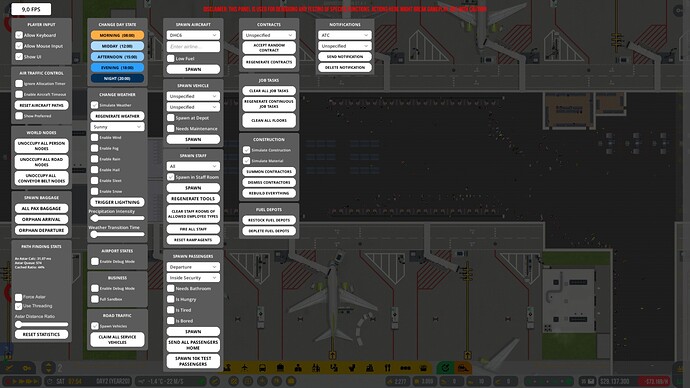Click the Unoccupy All Road Nodes button
Viewport: 690px width, 388px height.
click(41, 162)
